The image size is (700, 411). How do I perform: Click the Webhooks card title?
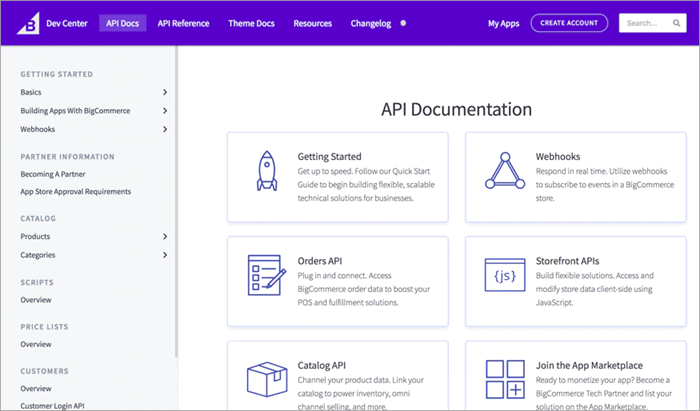tap(558, 157)
